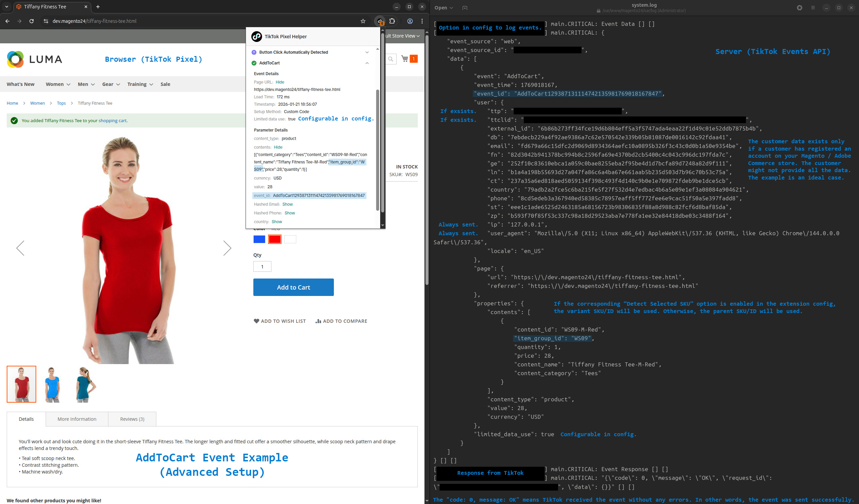Reload the Tiffany Fitness Tee page
This screenshot has width=859, height=504.
[31, 21]
